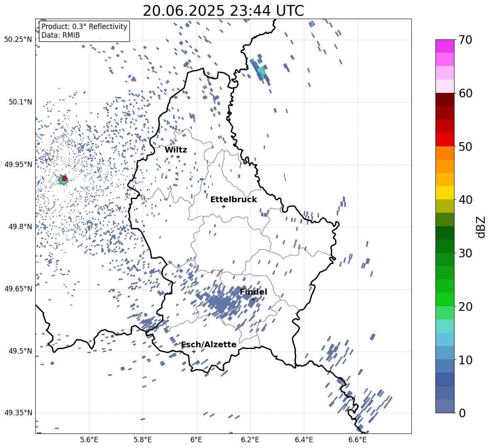This screenshot has height=448, width=491.
Task: Click the colorbar tick label 60
Action: click(465, 93)
